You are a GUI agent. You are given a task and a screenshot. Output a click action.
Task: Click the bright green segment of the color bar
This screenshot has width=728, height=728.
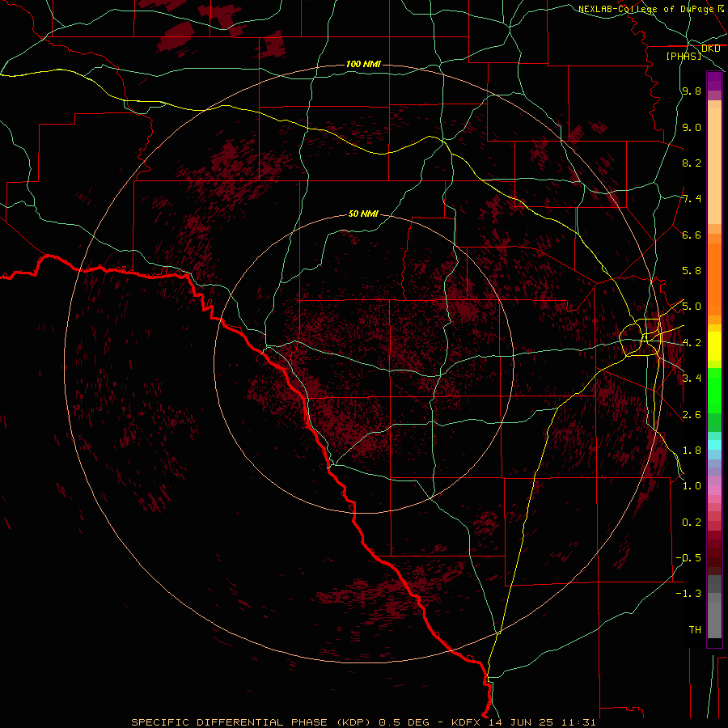click(714, 390)
